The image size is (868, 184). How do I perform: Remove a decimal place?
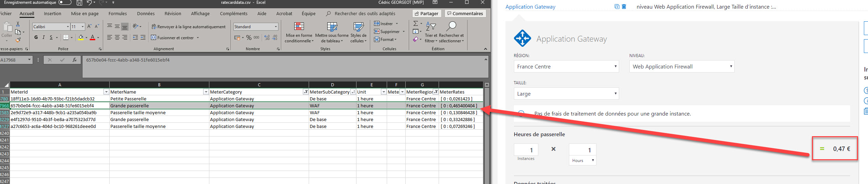tap(275, 37)
